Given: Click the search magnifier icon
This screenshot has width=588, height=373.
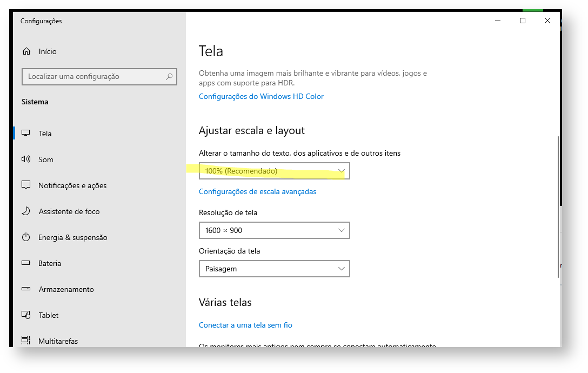Looking at the screenshot, I should (x=169, y=77).
